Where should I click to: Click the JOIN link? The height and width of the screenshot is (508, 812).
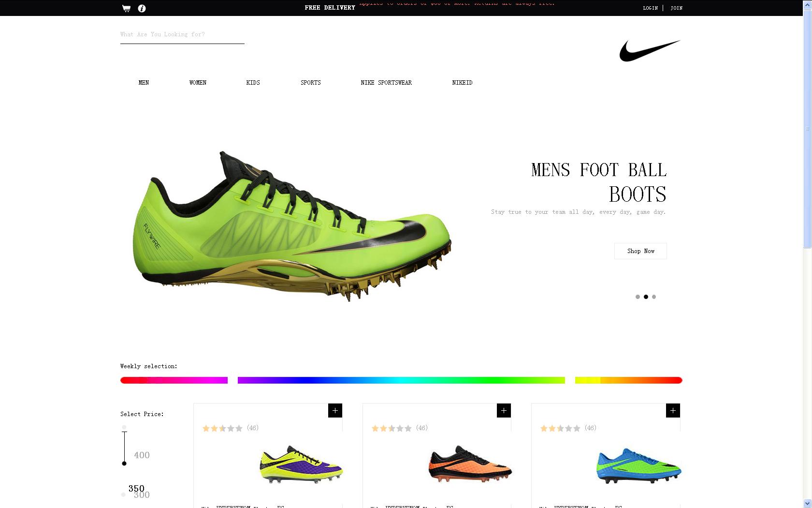coord(677,8)
